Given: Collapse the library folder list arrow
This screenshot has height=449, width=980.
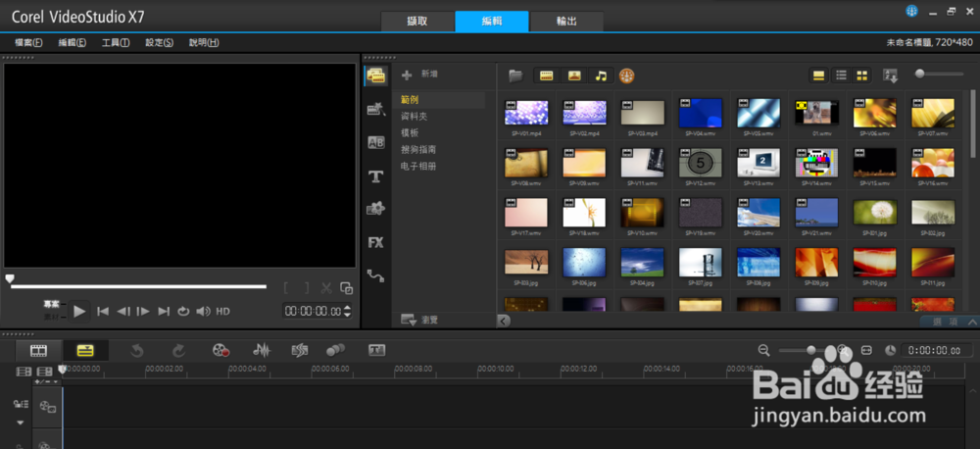Looking at the screenshot, I should tap(504, 321).
